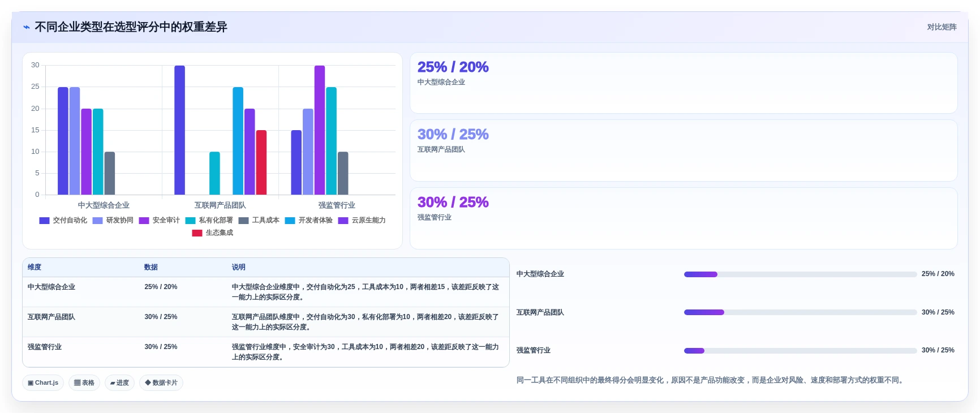Click the 表格 tag chip
980x413 pixels.
[84, 383]
